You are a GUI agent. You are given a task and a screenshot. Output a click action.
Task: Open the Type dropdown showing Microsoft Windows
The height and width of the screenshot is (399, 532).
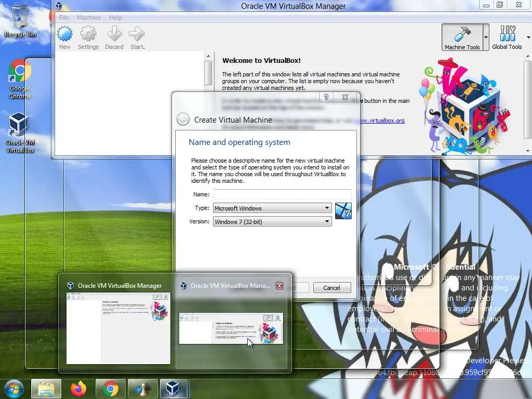pyautogui.click(x=272, y=208)
